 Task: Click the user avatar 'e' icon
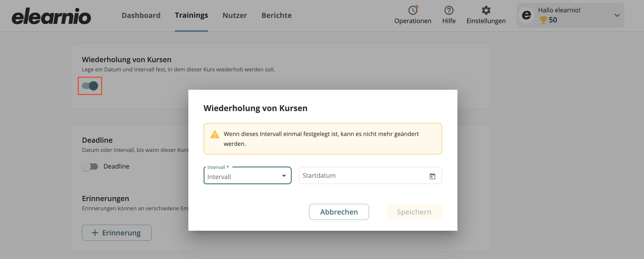pyautogui.click(x=526, y=15)
